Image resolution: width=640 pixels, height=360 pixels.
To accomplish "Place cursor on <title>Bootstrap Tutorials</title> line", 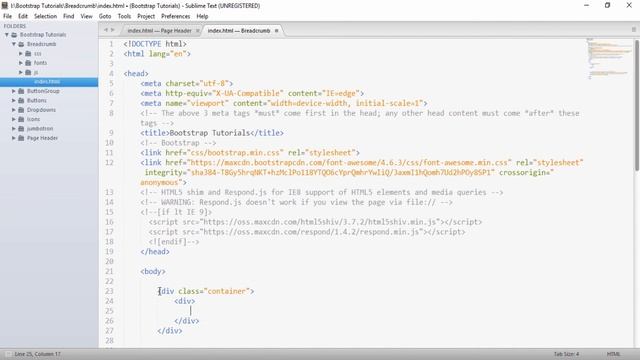I will [x=212, y=133].
